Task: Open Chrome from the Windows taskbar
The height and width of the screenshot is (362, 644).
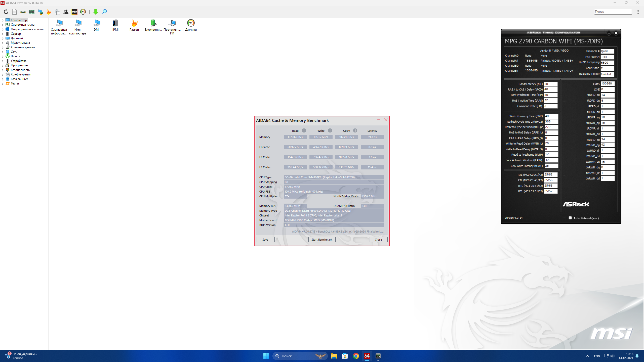Action: coord(356,356)
